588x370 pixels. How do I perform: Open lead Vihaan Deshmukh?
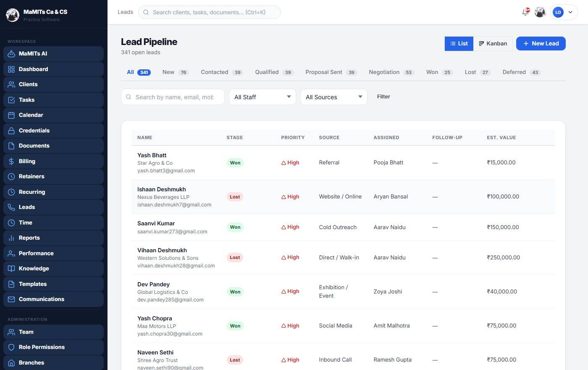162,250
